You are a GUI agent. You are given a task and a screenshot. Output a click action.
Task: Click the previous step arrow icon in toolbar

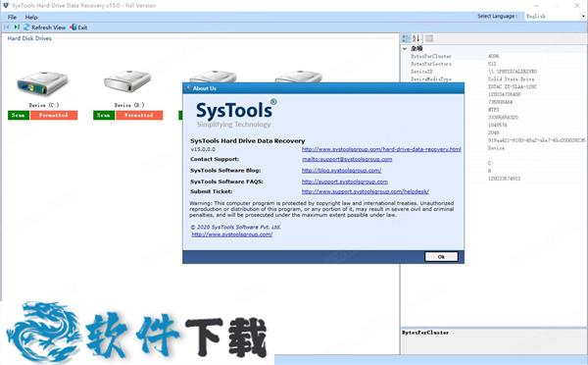click(x=7, y=27)
